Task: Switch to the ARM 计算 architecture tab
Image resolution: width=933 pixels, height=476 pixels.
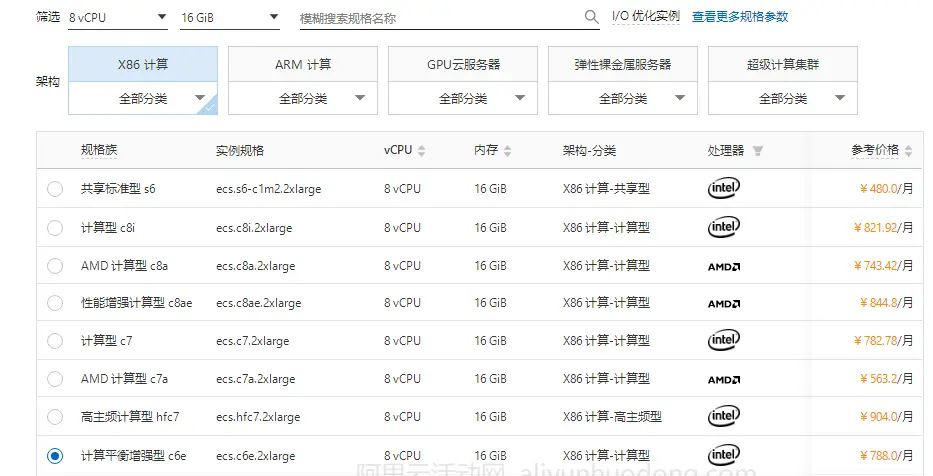Action: [x=303, y=64]
